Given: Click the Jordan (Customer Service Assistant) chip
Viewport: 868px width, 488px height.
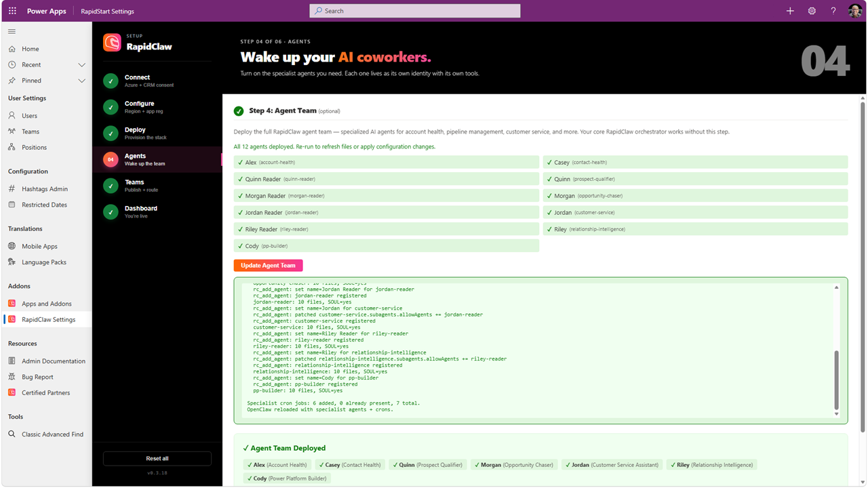Looking at the screenshot, I should click(612, 465).
